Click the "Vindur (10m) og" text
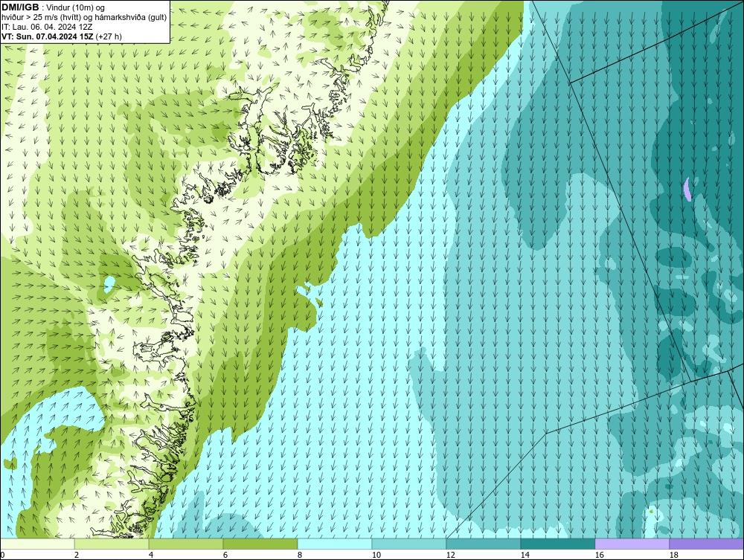Viewport: 744px width, 560px height. [76, 7]
